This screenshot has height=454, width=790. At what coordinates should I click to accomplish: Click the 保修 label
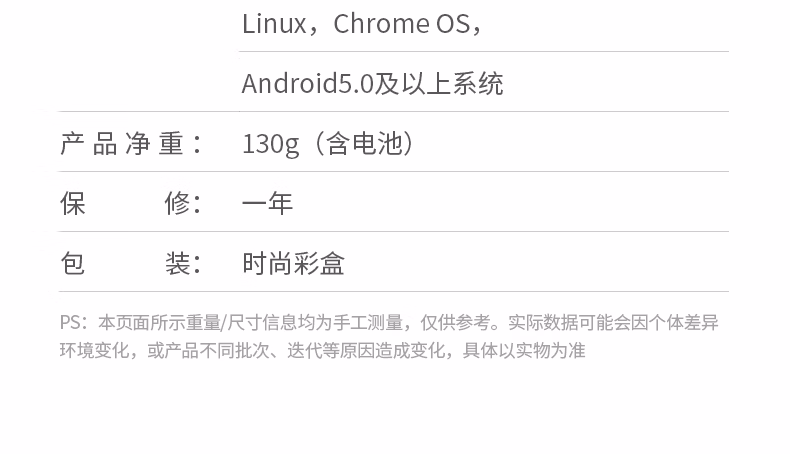click(131, 204)
